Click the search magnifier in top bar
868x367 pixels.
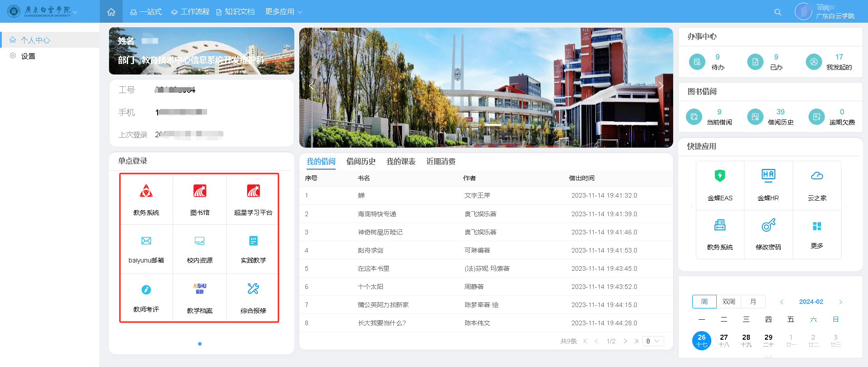click(x=778, y=12)
